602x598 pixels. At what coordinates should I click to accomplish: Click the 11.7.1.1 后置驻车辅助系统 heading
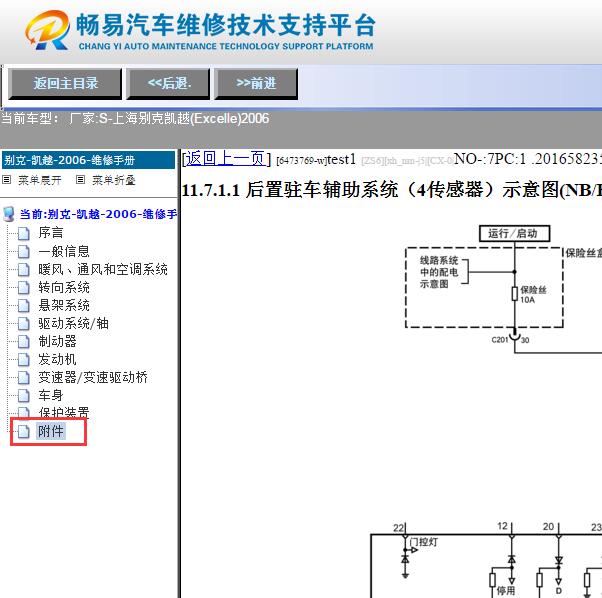click(391, 190)
